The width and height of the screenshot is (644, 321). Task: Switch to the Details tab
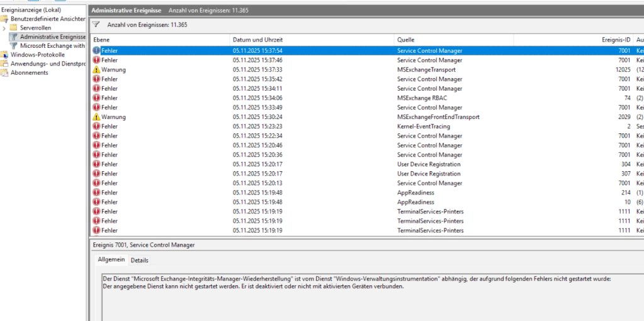click(140, 261)
